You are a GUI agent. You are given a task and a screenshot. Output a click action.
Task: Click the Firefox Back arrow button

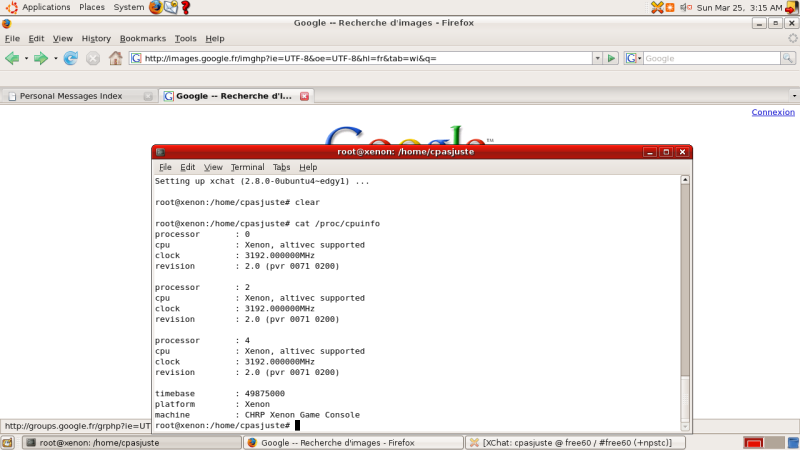[x=12, y=58]
